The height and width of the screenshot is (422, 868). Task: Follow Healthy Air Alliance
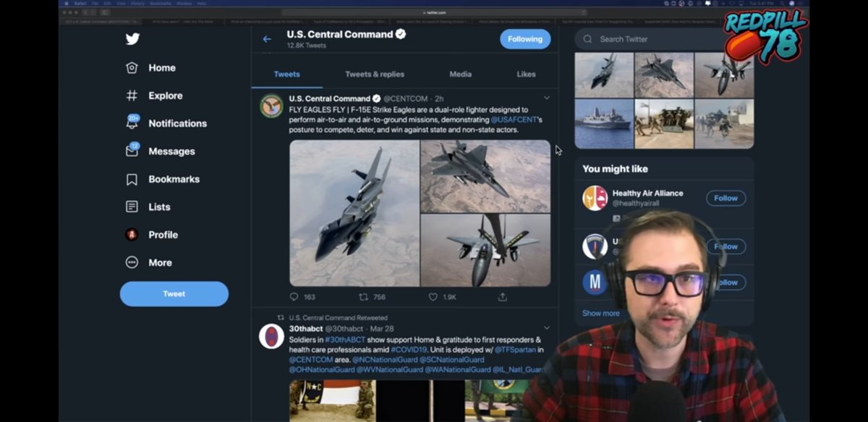coord(726,198)
